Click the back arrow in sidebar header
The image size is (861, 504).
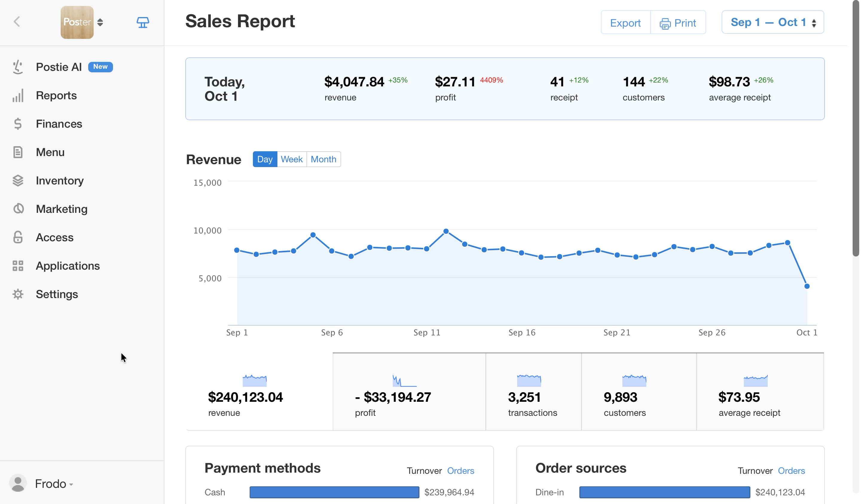click(17, 22)
